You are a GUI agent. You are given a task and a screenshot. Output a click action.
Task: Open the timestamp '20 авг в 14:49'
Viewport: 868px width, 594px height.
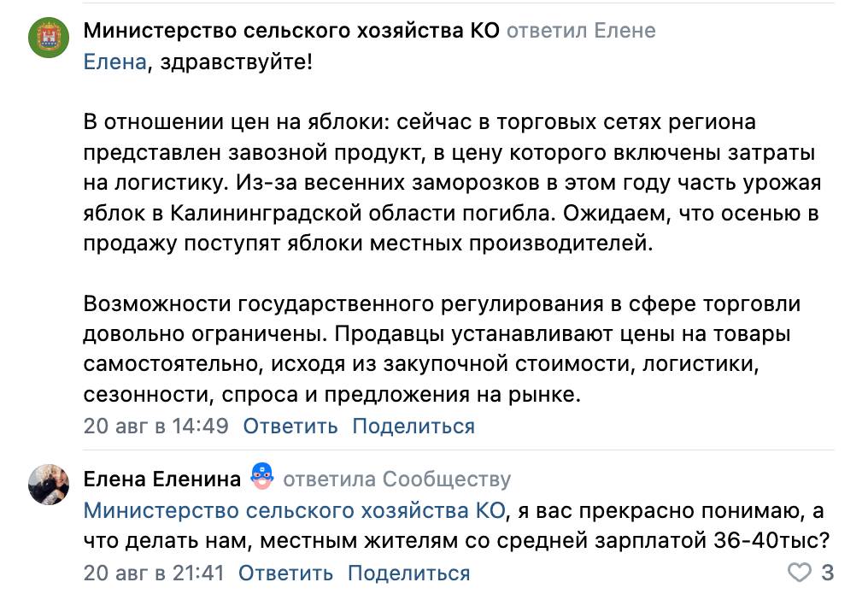155,426
